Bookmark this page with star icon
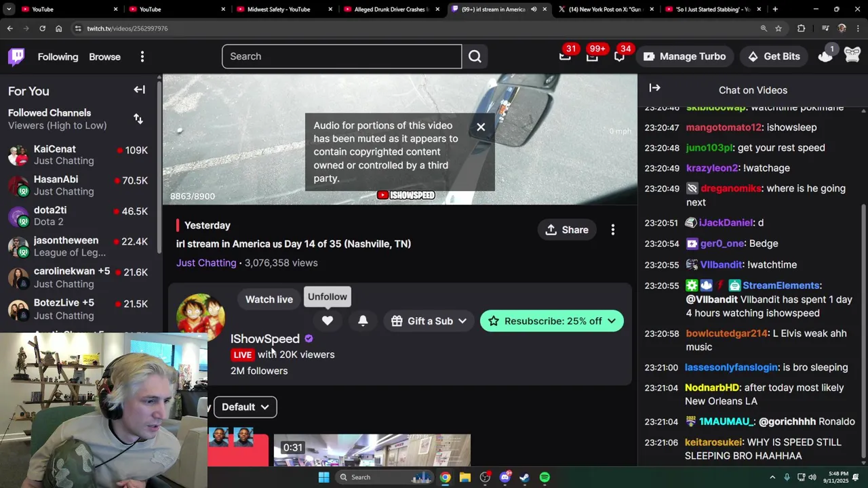Screen dimensions: 868x488 point(778,28)
